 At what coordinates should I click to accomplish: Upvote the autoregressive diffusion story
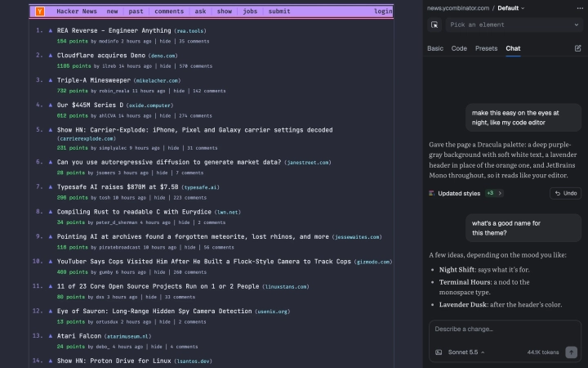click(51, 162)
